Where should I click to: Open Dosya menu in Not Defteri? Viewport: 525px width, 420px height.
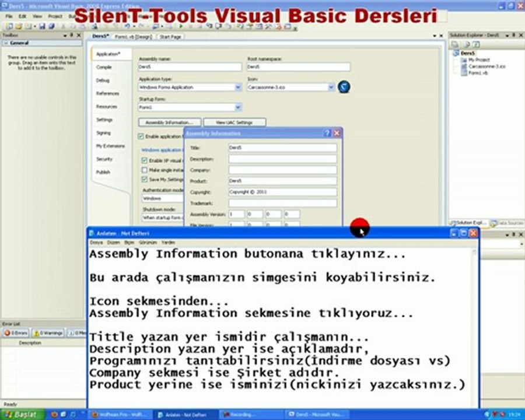pyautogui.click(x=96, y=242)
